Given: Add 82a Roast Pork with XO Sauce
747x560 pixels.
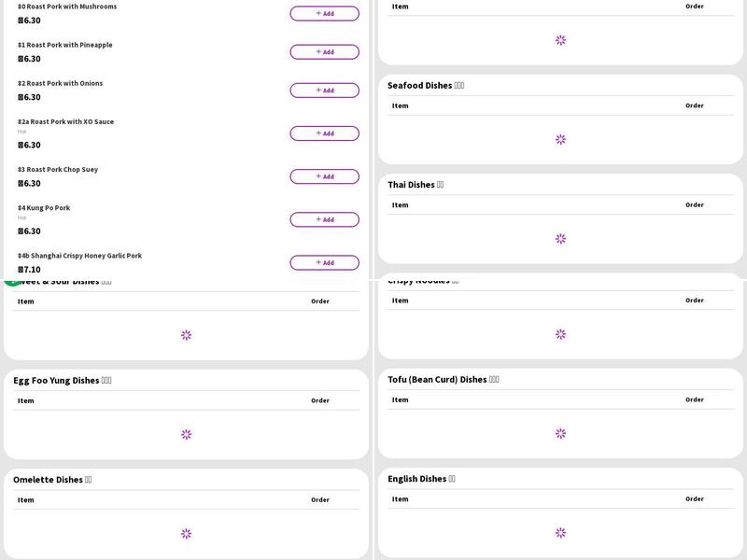Looking at the screenshot, I should tap(324, 133).
